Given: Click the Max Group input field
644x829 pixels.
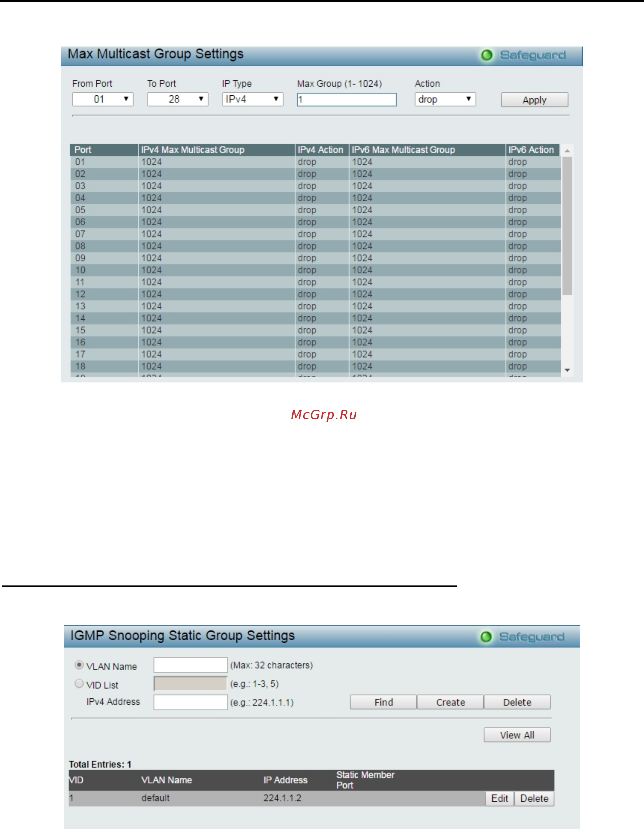Looking at the screenshot, I should [346, 100].
